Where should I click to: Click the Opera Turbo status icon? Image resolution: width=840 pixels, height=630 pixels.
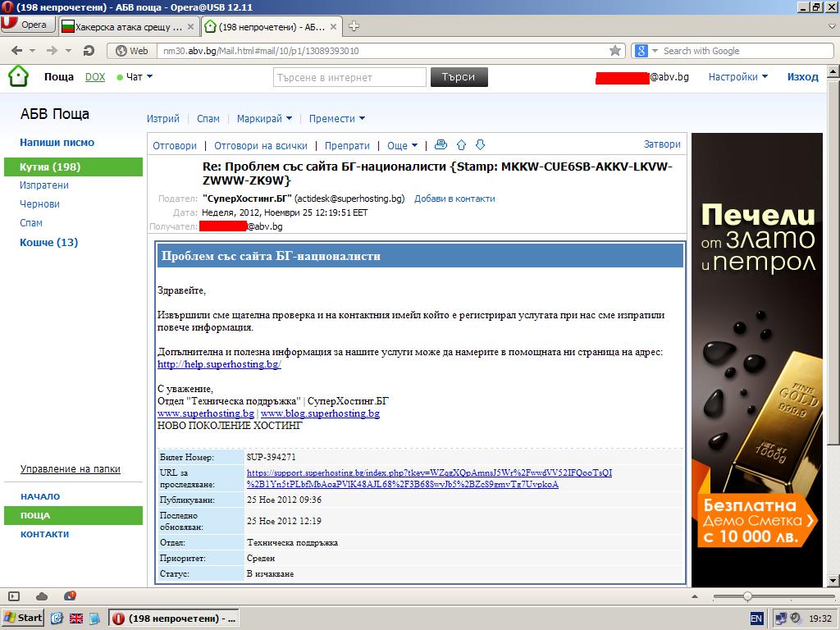(x=70, y=596)
